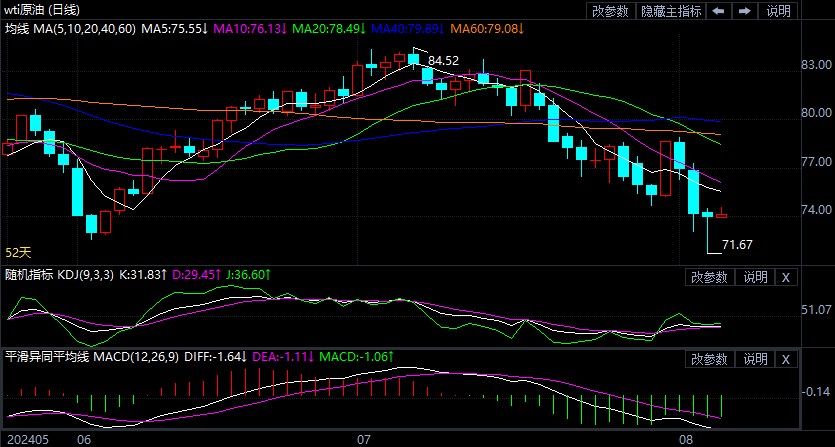
Task: Open 说明 for the main chart
Action: pos(779,11)
